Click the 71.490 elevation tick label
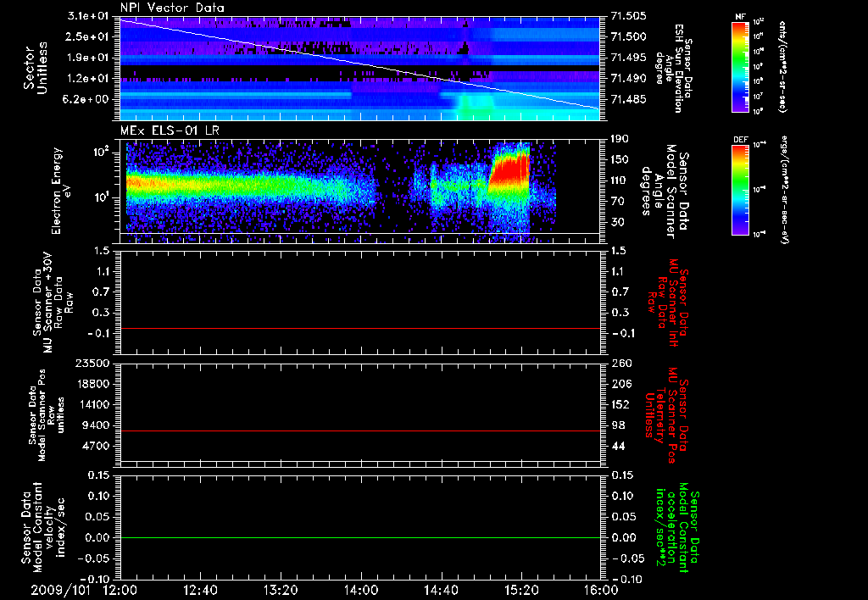 coord(629,79)
